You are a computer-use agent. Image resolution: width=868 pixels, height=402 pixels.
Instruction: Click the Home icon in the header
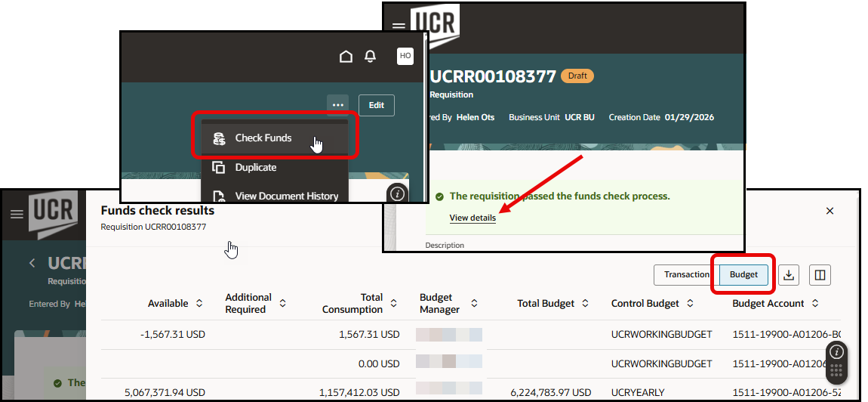[x=346, y=57]
